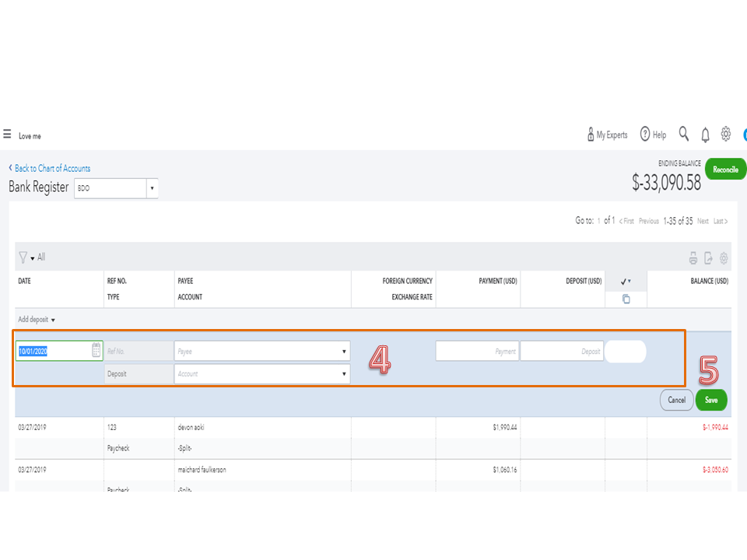This screenshot has height=560, width=747.
Task: Click the green Reconcile button
Action: click(x=725, y=170)
